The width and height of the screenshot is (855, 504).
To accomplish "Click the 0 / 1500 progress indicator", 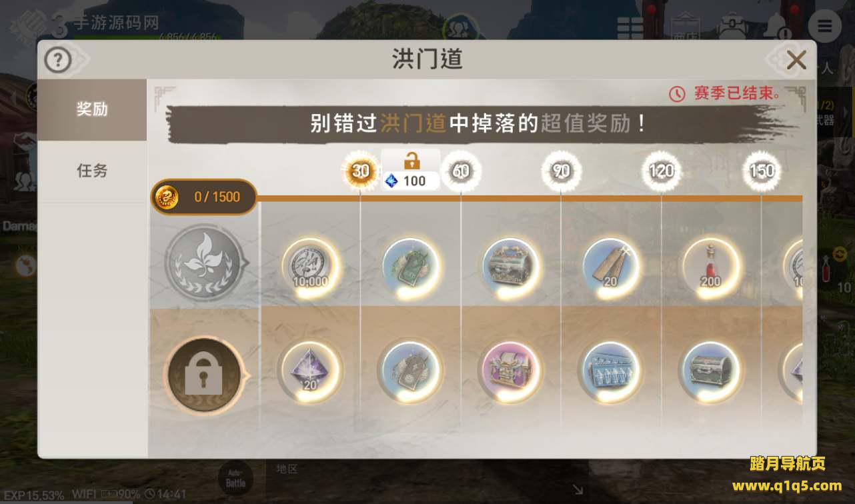I will click(204, 197).
